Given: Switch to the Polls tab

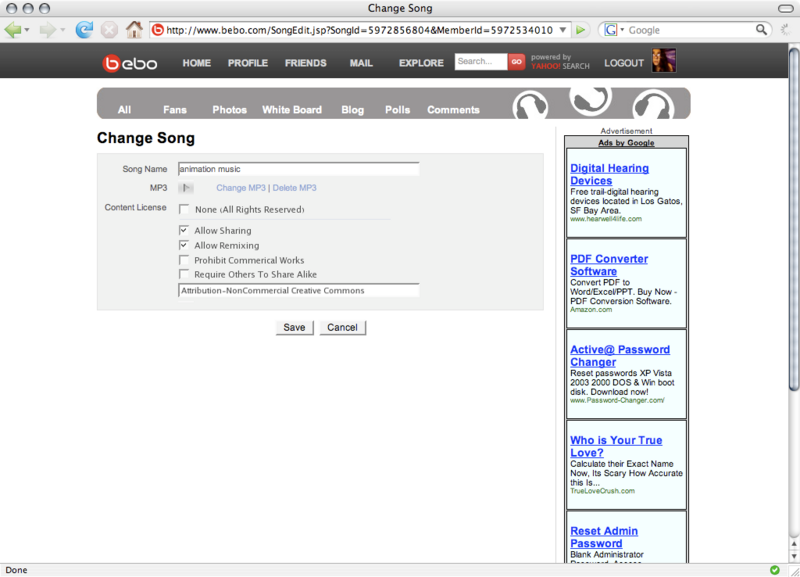Looking at the screenshot, I should 397,110.
